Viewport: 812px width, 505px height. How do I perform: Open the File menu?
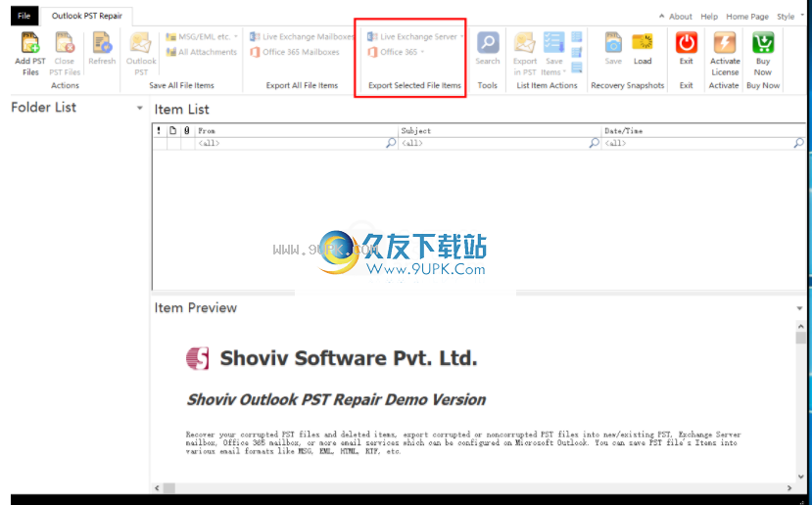click(x=24, y=16)
